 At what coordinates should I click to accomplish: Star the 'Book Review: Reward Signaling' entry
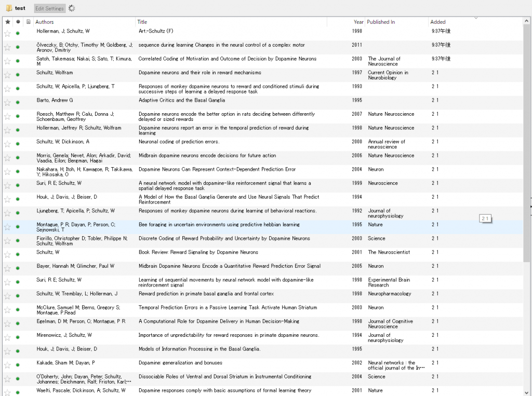click(x=7, y=255)
